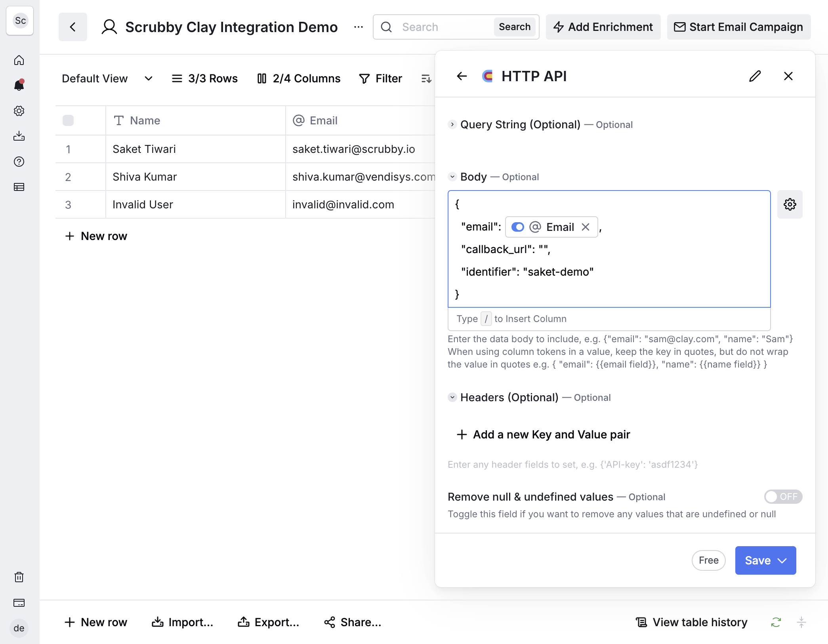Remove the Email token from body
This screenshot has height=644, width=828.
pyautogui.click(x=586, y=227)
